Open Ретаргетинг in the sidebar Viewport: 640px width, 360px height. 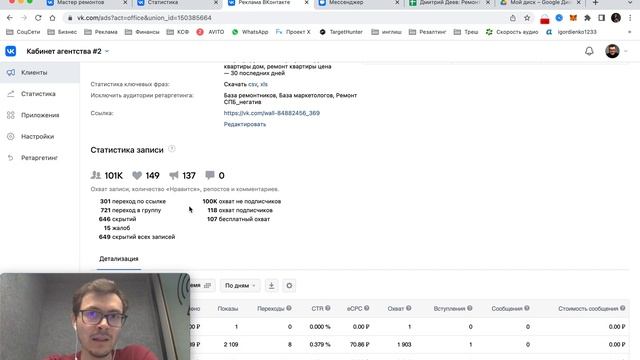40,158
